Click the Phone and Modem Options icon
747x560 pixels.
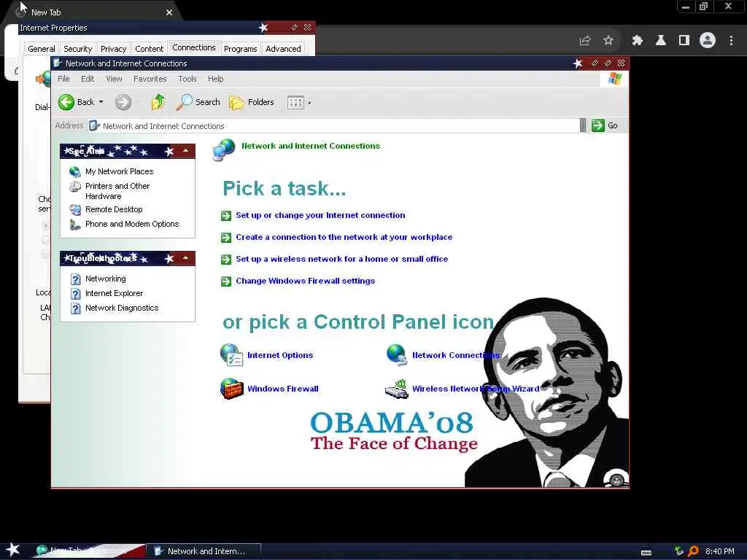[x=75, y=225]
